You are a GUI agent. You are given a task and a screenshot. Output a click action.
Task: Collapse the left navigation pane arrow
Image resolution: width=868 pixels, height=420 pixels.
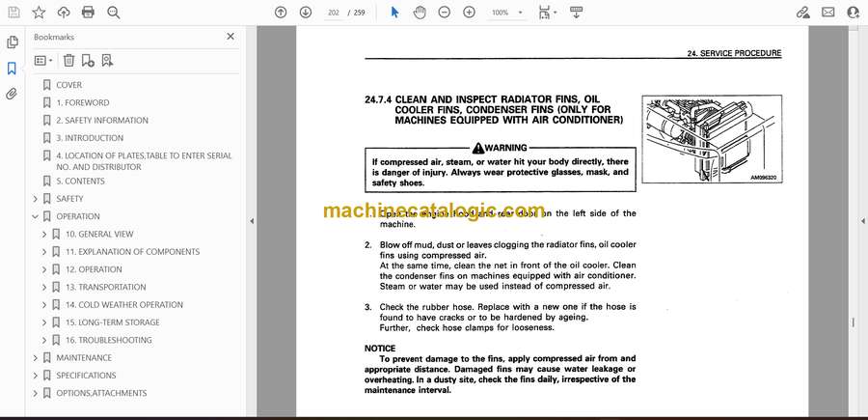tap(252, 221)
